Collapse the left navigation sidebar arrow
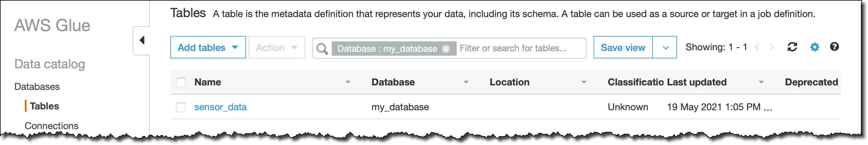Image resolution: width=868 pixels, height=145 pixels. click(142, 40)
